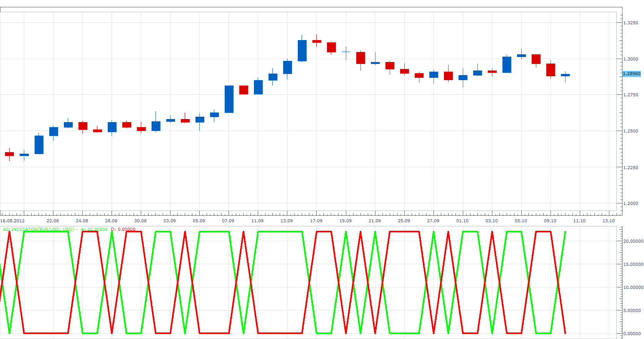Click the 28.08 date label

(111, 221)
